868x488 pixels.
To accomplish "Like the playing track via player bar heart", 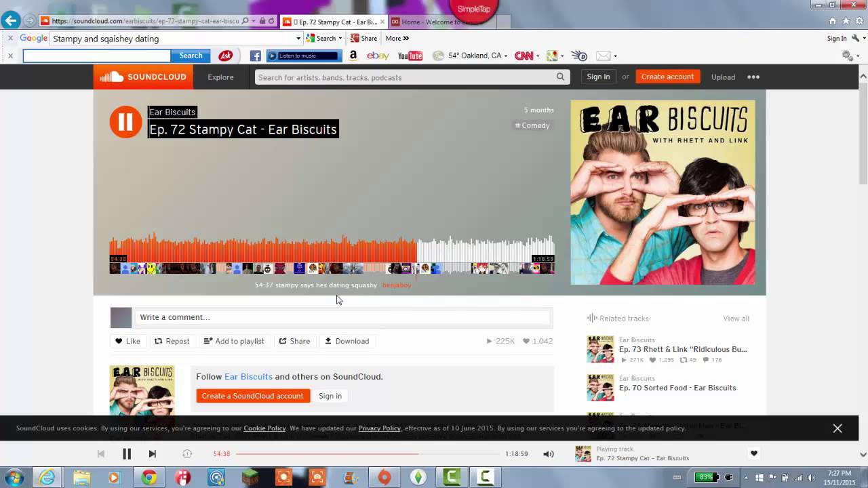I will pos(753,453).
